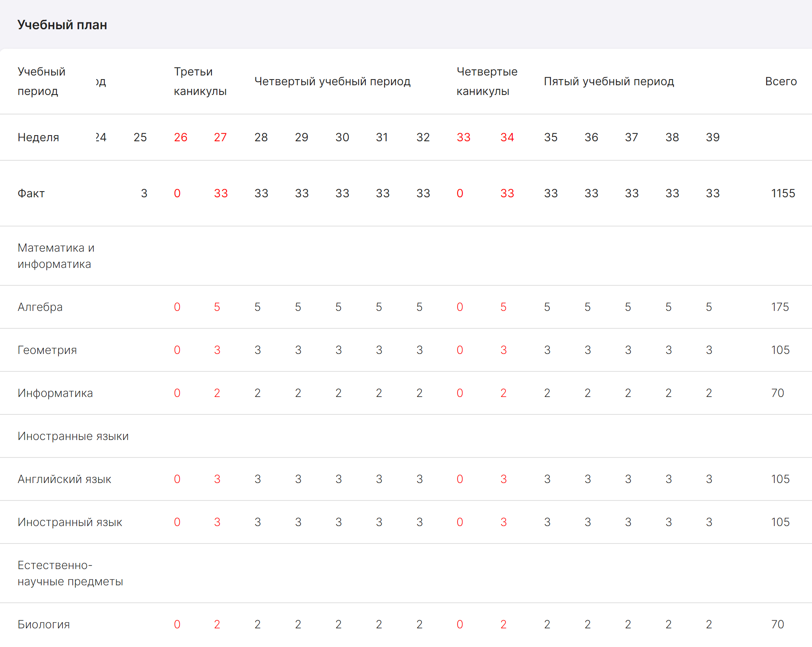The height and width of the screenshot is (647, 812).
Task: Click the 'Английский язык' row label
Action: point(64,479)
